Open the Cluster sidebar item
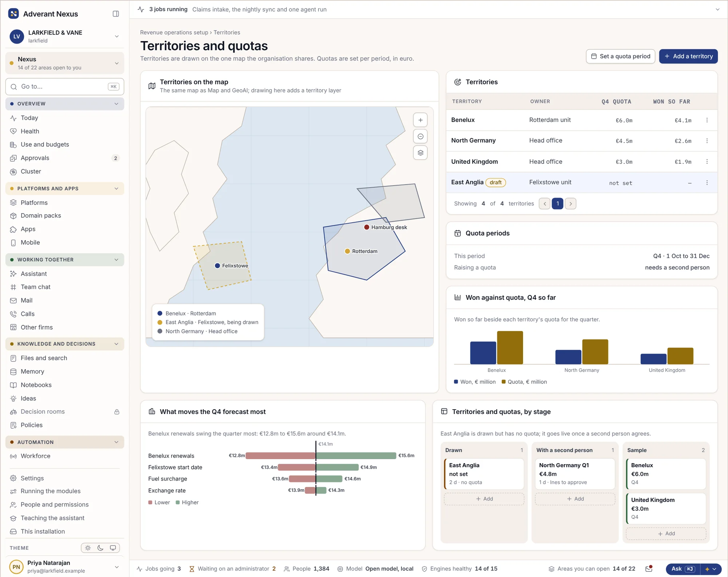 (65, 171)
